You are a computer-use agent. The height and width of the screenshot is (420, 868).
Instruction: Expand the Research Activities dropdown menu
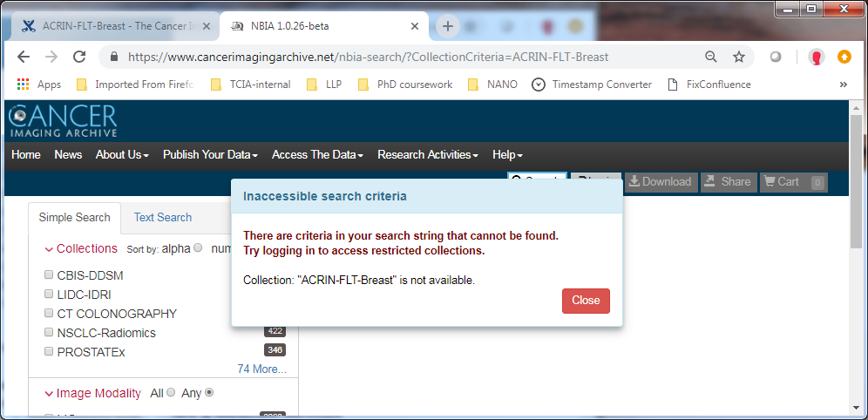428,155
